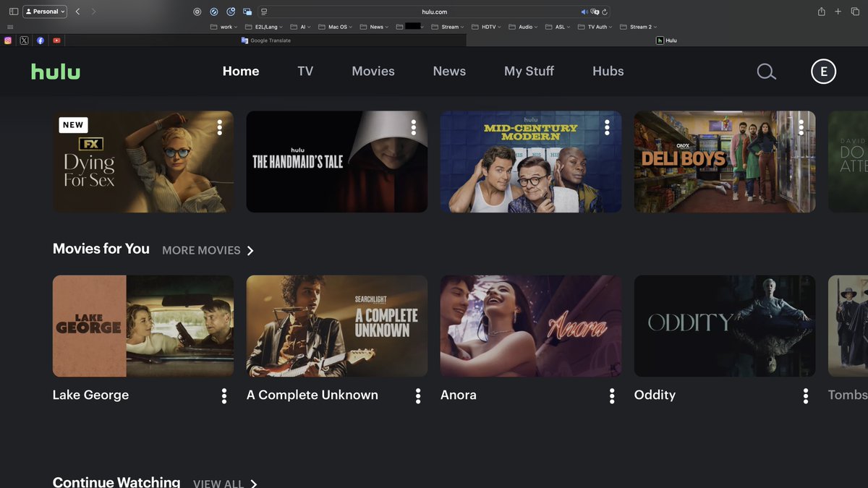Click the green hulu logo
868x488 pixels.
point(56,71)
